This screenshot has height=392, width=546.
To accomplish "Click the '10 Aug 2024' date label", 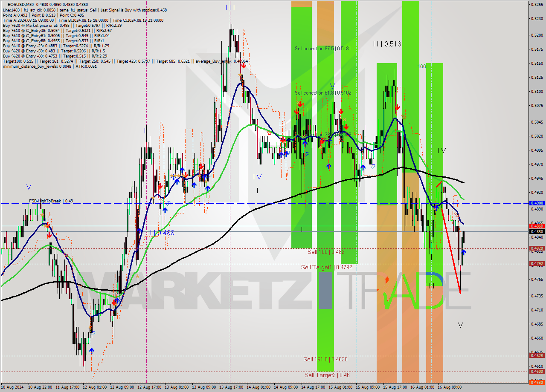I will click(x=12, y=387).
